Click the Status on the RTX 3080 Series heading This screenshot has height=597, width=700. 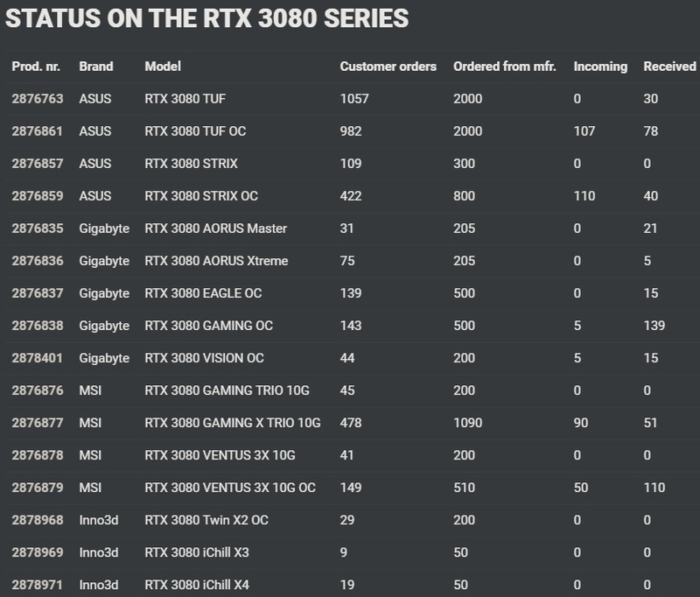pos(207,18)
